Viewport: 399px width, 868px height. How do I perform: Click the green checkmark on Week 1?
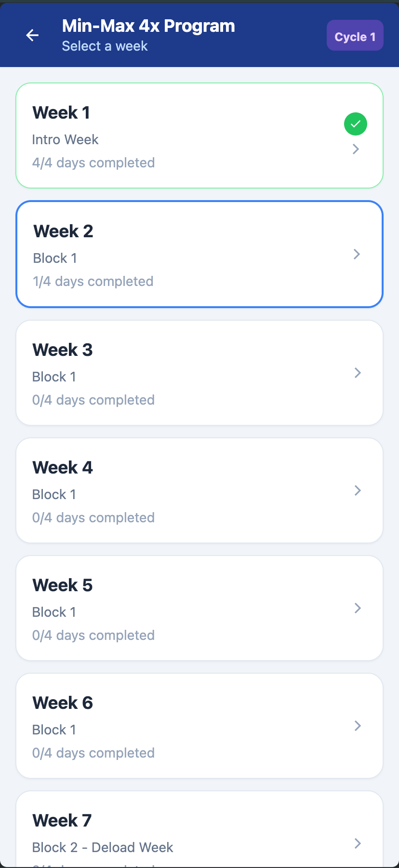(355, 124)
